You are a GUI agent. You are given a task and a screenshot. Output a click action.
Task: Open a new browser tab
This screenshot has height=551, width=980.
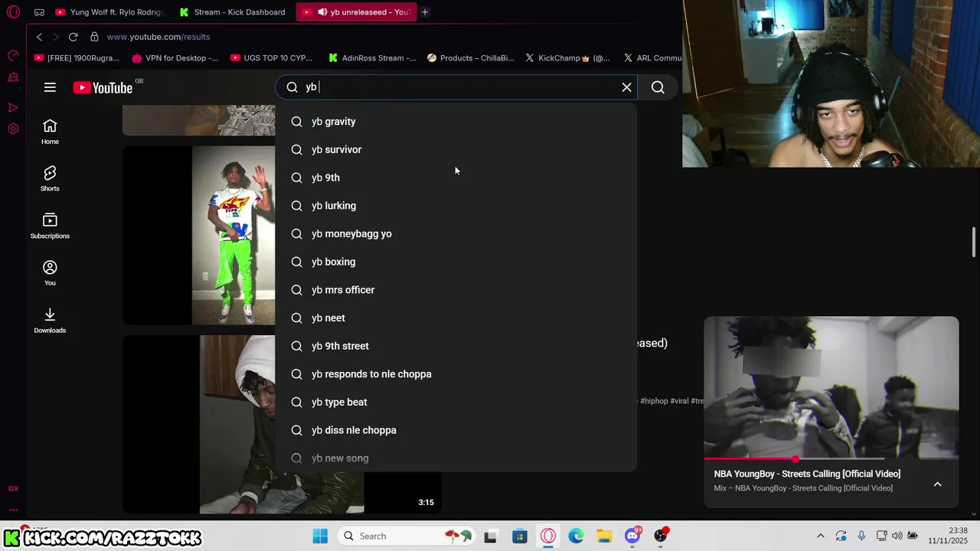click(x=425, y=12)
